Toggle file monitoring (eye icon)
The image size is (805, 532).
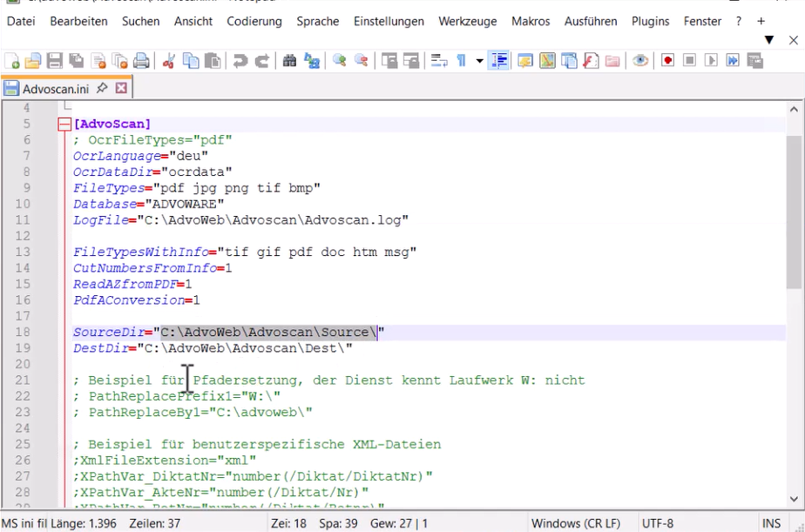pyautogui.click(x=639, y=61)
